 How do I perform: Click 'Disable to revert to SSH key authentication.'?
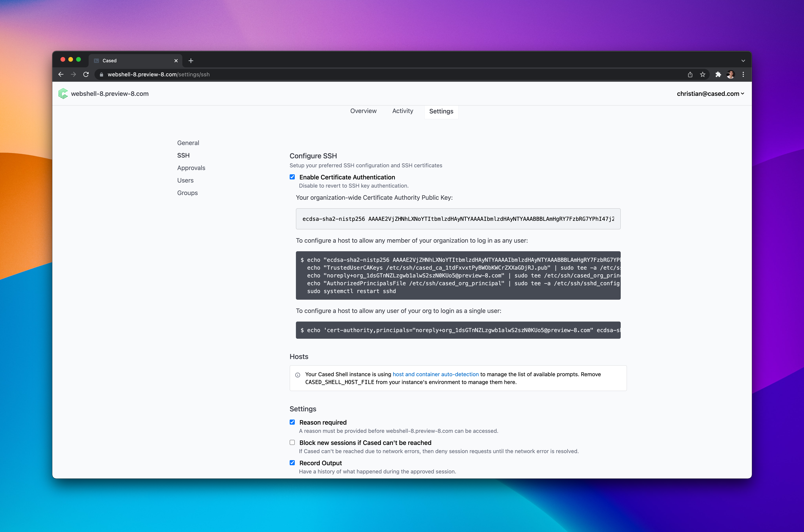click(x=353, y=186)
